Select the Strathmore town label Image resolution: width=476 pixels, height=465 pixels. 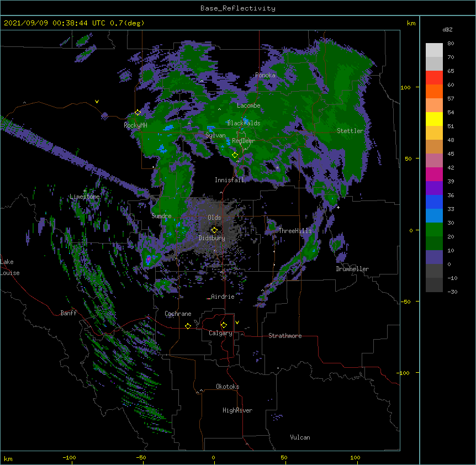285,336
